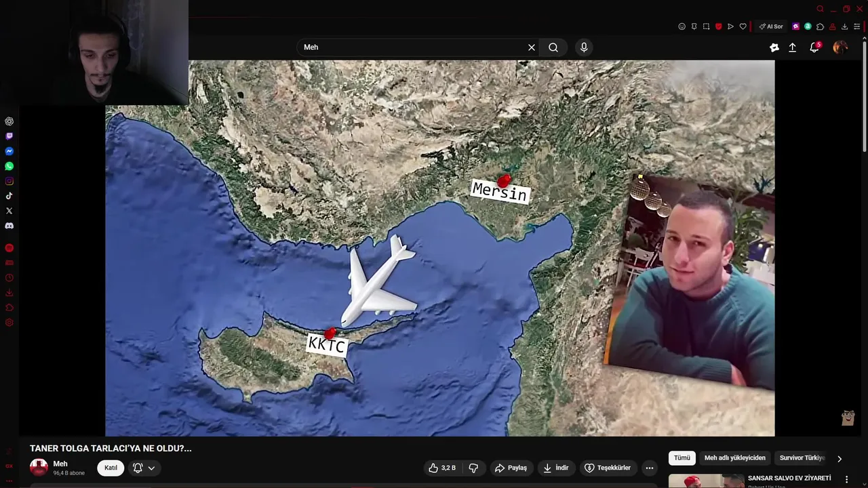Viewport: 868px width, 488px height.
Task: Click the magnifier search button
Action: [553, 47]
